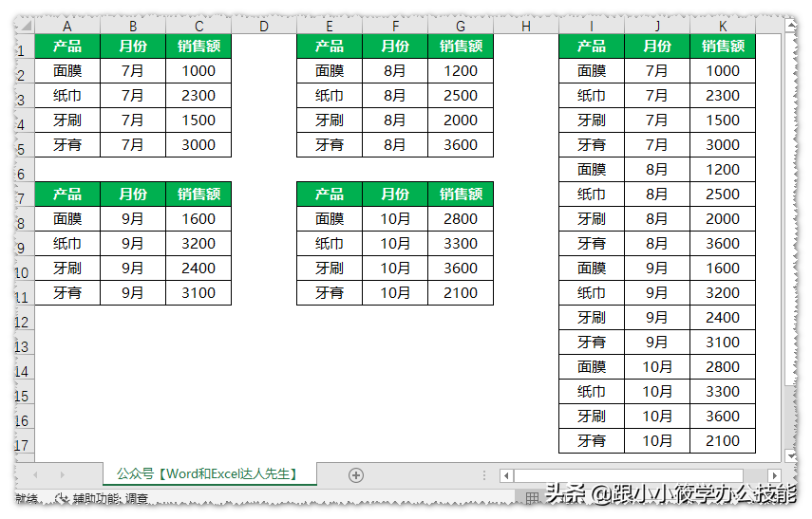812x519 pixels.
Task: Select column G header
Action: coord(461,27)
